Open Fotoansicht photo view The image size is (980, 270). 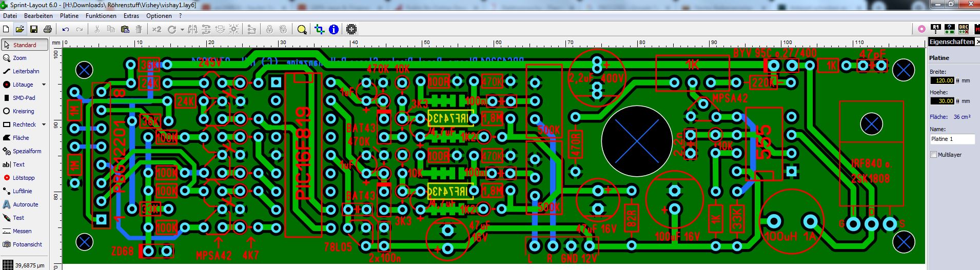pyautogui.click(x=27, y=244)
